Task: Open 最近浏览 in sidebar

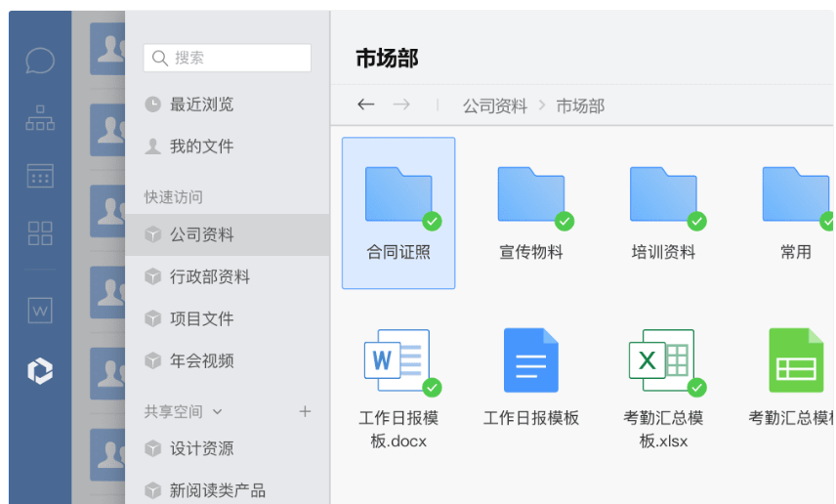Action: pos(201,105)
